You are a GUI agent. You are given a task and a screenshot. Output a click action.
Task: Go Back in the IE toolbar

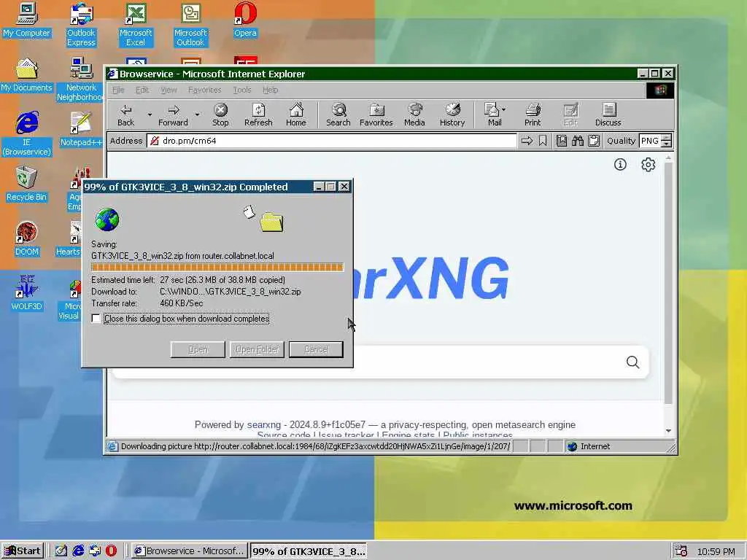pyautogui.click(x=125, y=115)
